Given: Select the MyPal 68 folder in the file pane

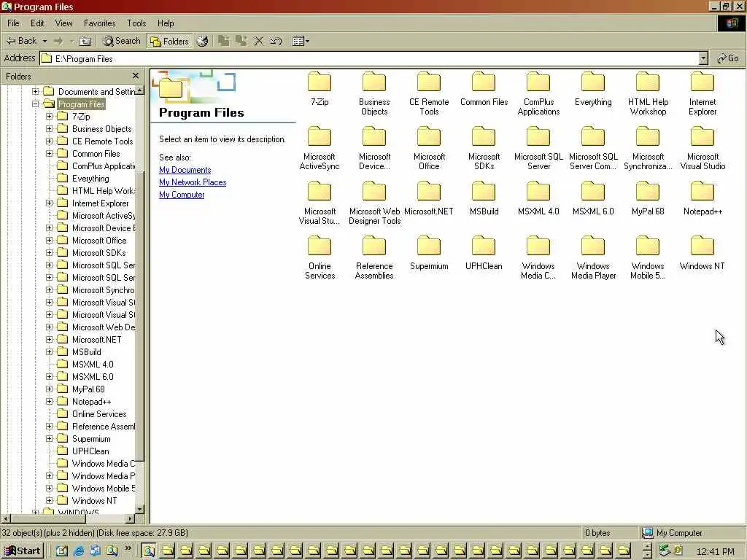Looking at the screenshot, I should click(x=648, y=198).
